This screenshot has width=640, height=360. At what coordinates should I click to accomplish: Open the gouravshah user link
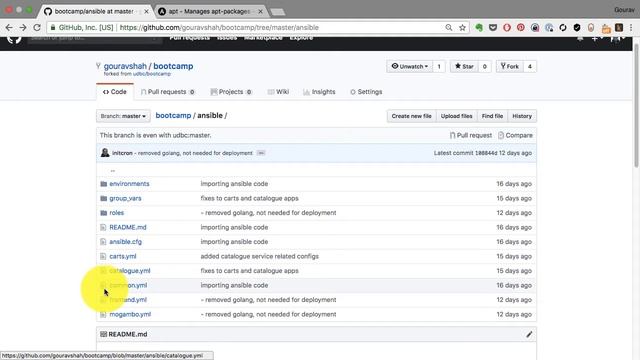coord(125,66)
